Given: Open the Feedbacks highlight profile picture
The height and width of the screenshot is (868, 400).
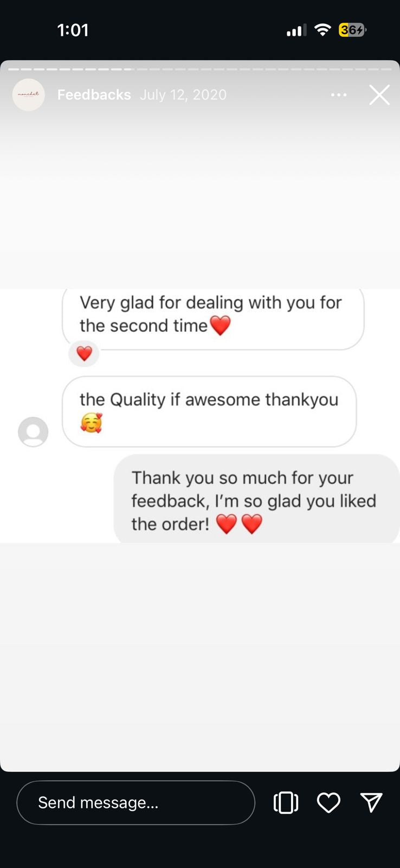Looking at the screenshot, I should [28, 95].
